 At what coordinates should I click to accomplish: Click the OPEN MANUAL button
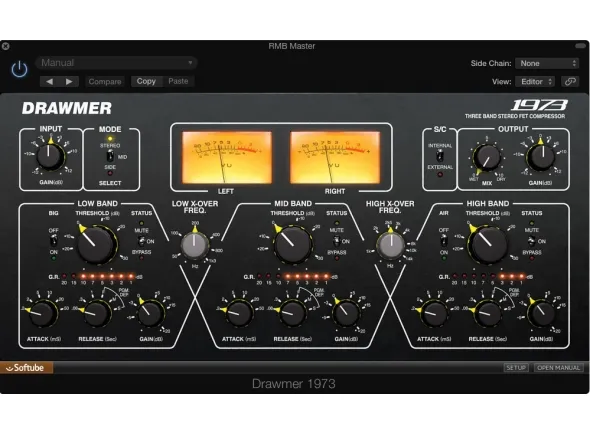point(558,367)
